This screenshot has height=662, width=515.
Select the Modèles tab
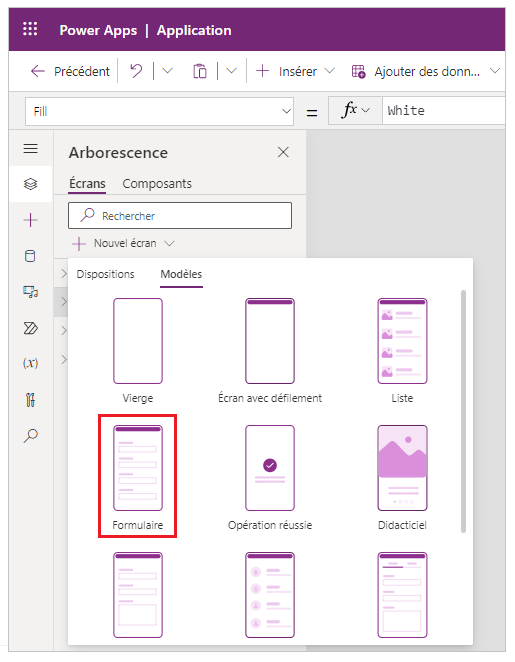click(x=181, y=274)
